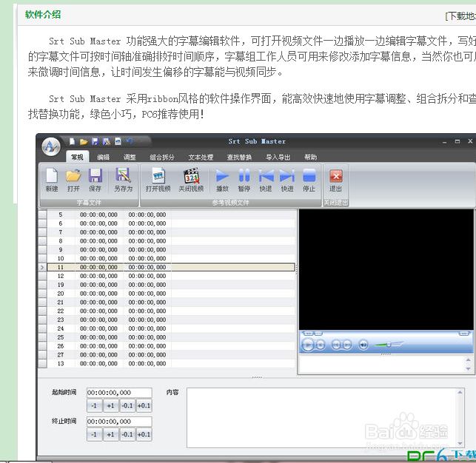The image size is (476, 463).
Task: Click next track in the media player
Action: tap(347, 345)
